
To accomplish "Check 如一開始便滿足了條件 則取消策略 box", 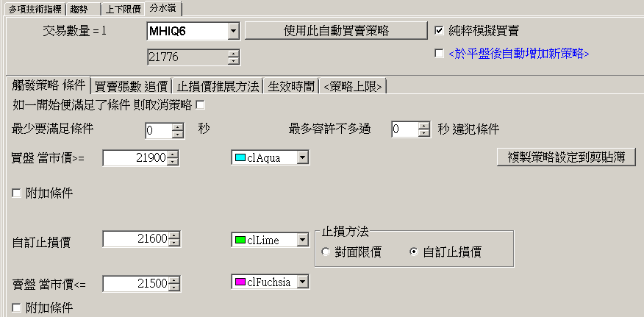I will 201,104.
